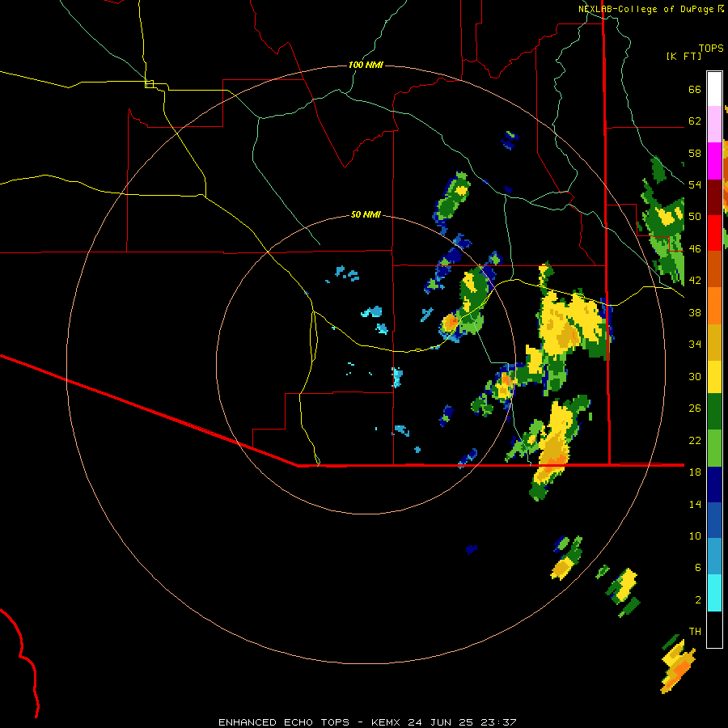Select the 58 legend value
Image resolution: width=728 pixels, height=728 pixels.
coord(695,153)
